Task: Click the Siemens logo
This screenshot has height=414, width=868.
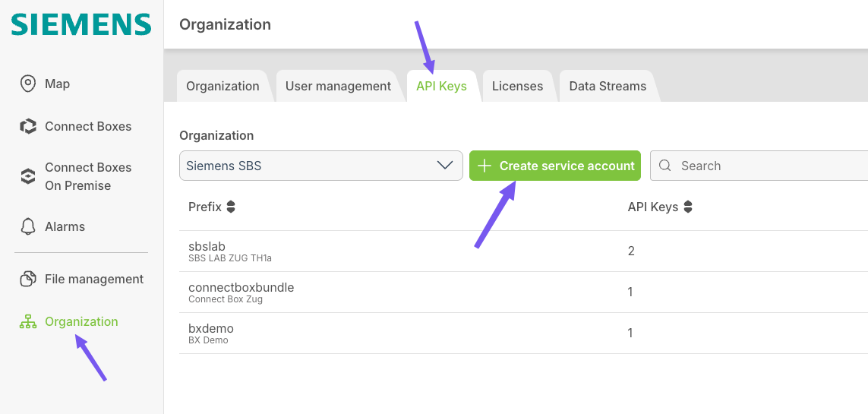Action: [81, 25]
